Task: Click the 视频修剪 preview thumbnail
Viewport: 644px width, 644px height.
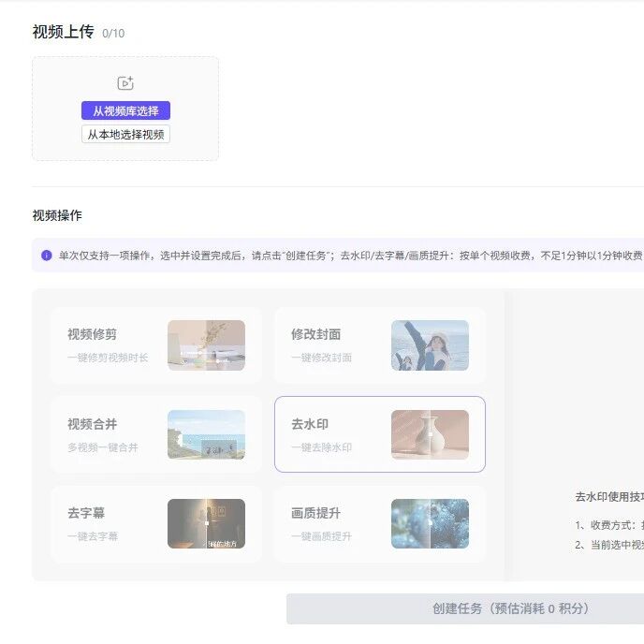Action: [206, 345]
